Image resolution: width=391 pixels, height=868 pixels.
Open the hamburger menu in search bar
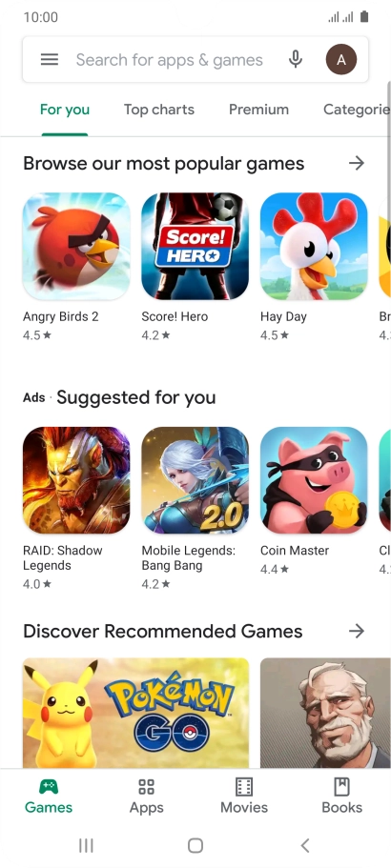[x=50, y=59]
